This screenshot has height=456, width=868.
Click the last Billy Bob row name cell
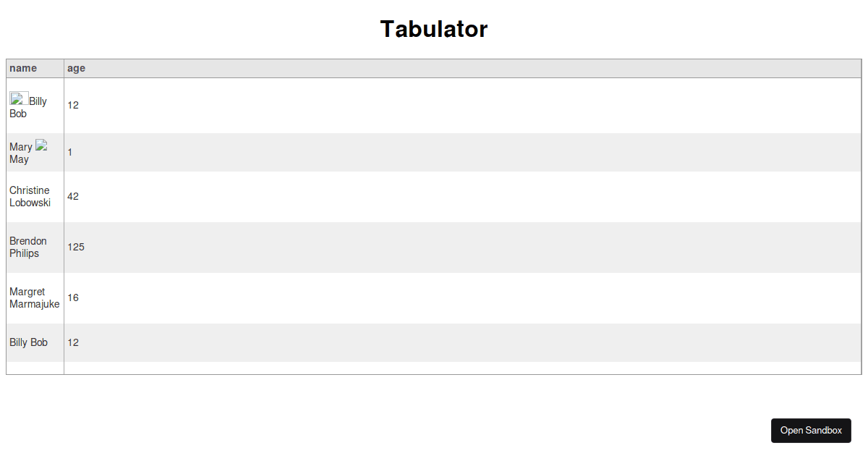[35, 342]
